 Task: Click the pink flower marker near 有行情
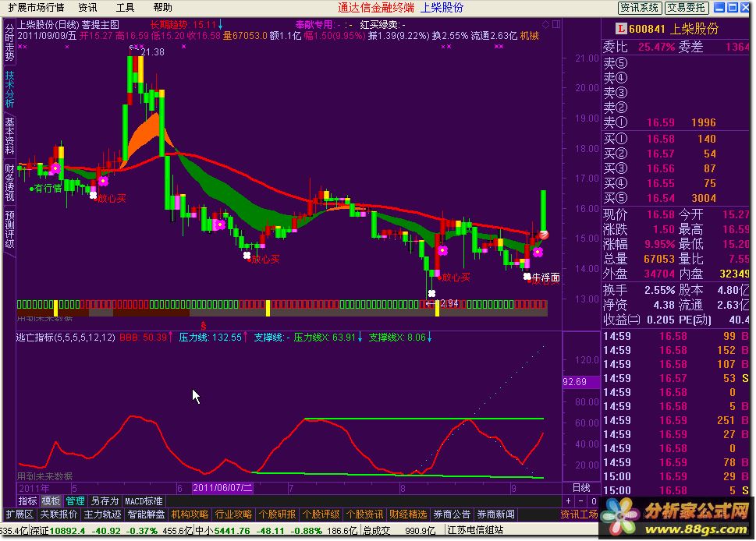coord(55,168)
